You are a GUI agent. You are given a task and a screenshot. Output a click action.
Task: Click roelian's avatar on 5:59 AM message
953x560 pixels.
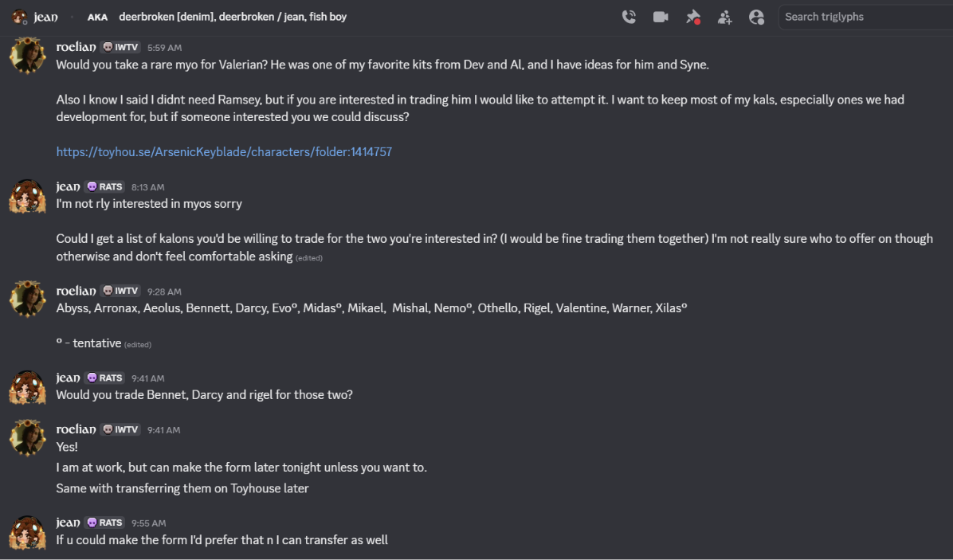27,55
